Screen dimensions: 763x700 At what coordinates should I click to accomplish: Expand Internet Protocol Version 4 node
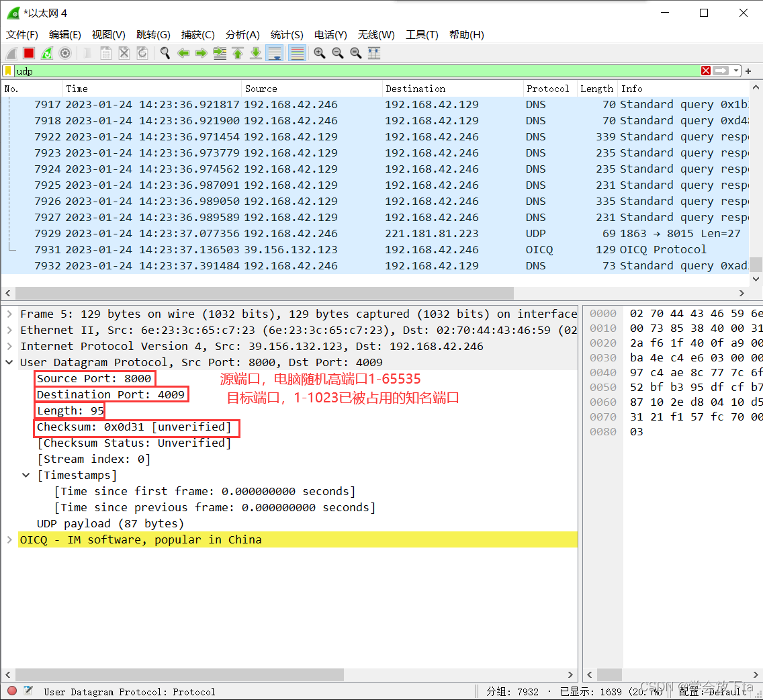tap(9, 346)
